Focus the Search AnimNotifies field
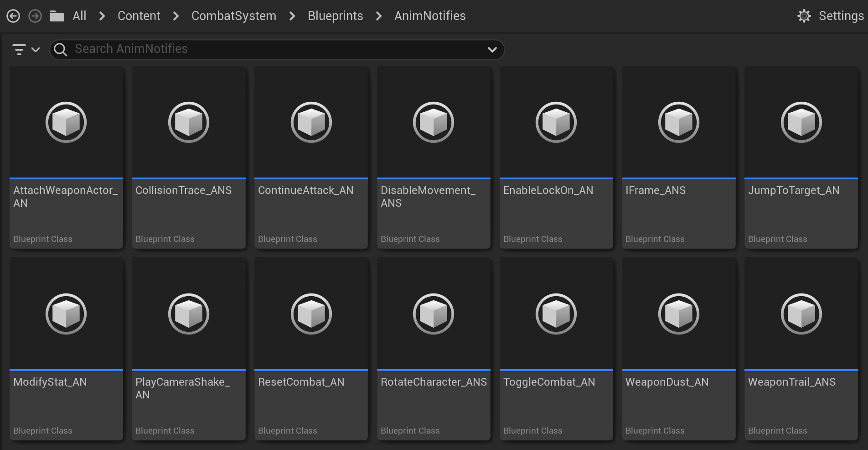The image size is (868, 450). [x=277, y=49]
